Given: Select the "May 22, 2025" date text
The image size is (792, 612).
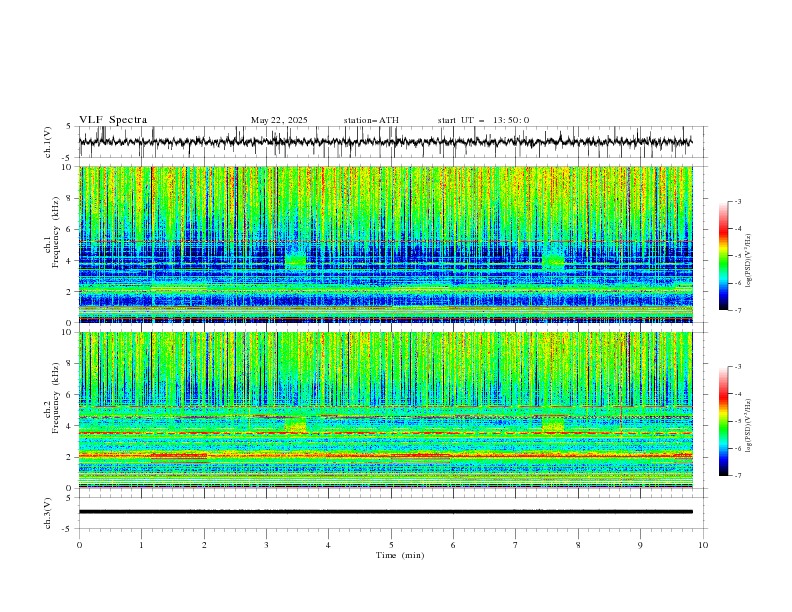Looking at the screenshot, I should [279, 120].
